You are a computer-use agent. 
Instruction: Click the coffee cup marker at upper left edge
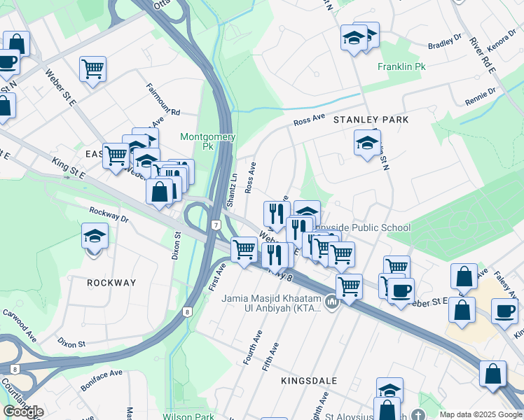[7, 62]
